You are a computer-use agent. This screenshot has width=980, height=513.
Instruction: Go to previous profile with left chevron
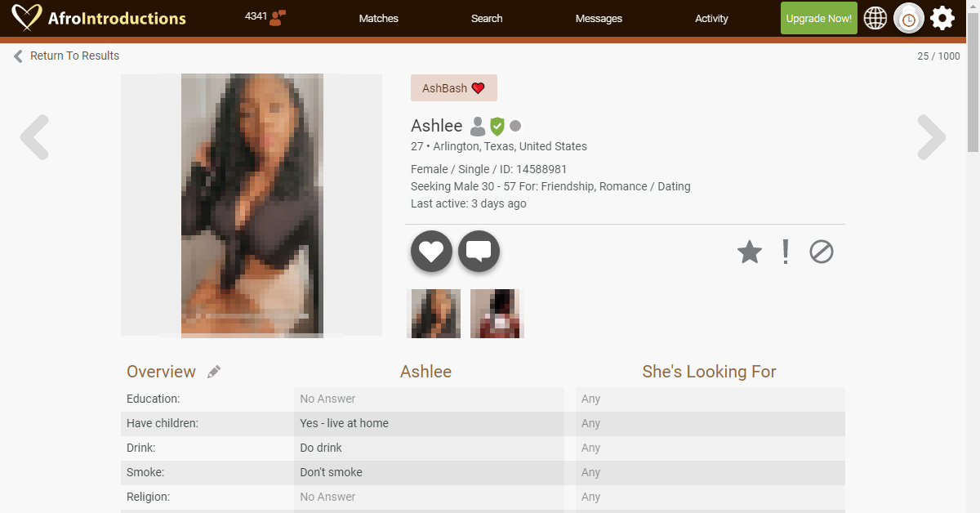click(34, 137)
